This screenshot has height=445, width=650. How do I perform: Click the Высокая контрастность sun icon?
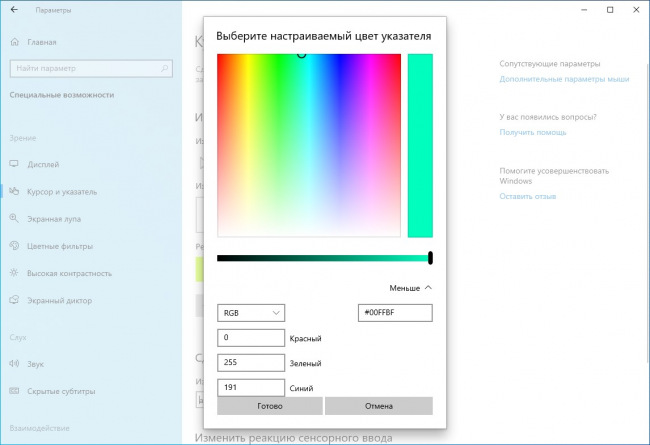[x=14, y=273]
